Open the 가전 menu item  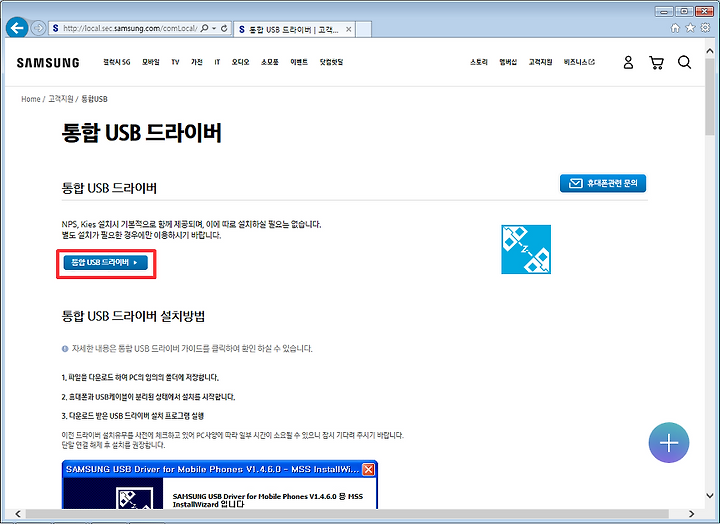coord(197,62)
